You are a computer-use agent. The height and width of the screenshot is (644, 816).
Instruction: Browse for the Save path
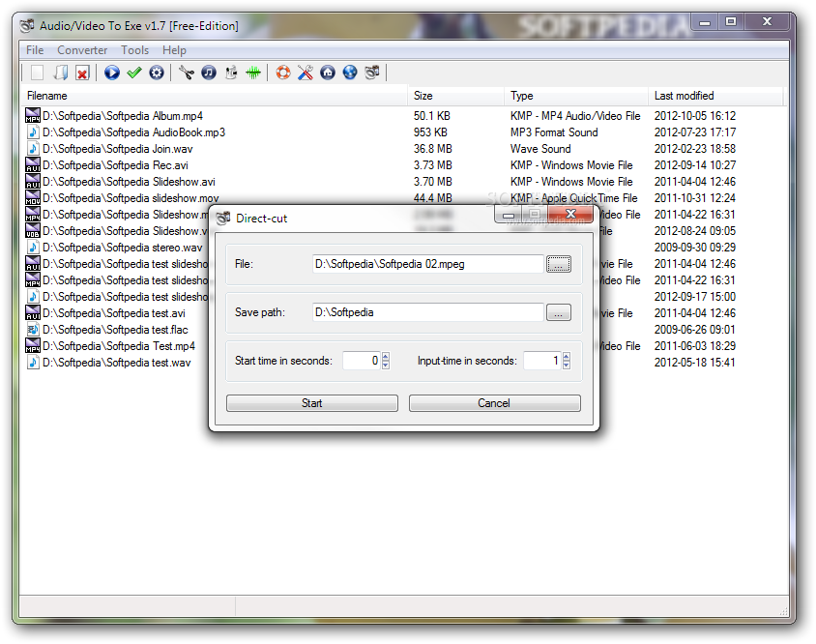559,312
